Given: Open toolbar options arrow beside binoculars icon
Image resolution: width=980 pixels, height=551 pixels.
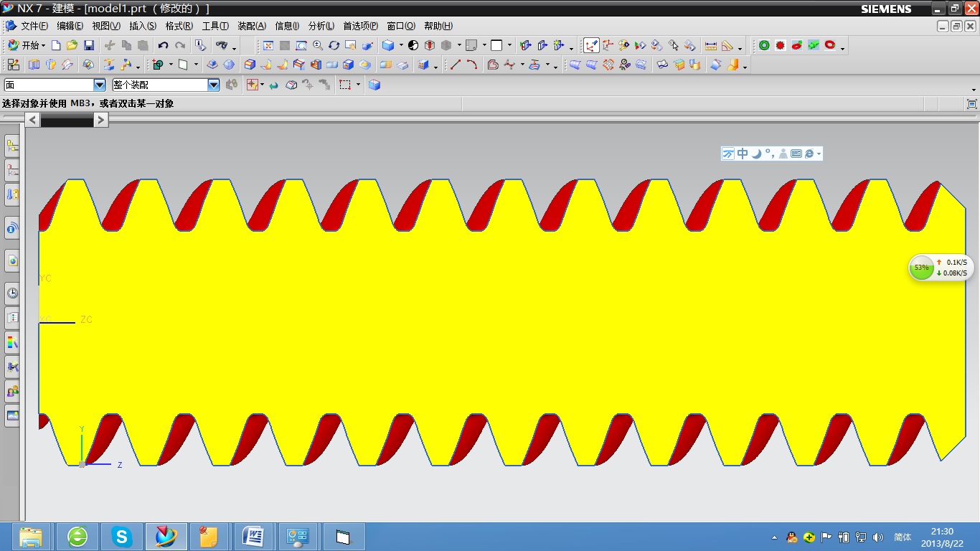Looking at the screenshot, I should [x=235, y=47].
